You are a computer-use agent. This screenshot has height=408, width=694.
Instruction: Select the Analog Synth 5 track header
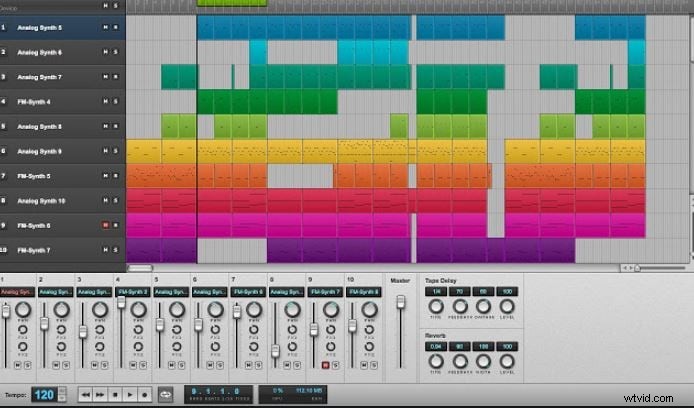tap(62, 27)
